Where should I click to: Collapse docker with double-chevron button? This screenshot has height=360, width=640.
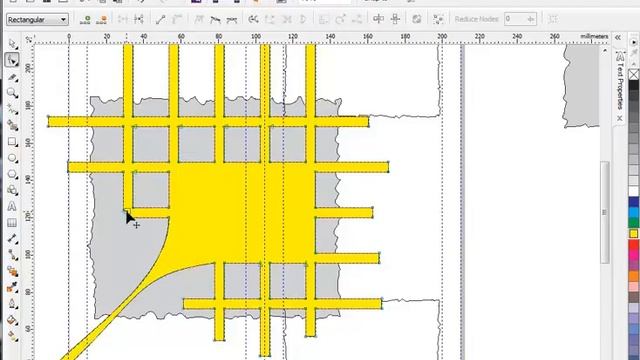click(618, 38)
